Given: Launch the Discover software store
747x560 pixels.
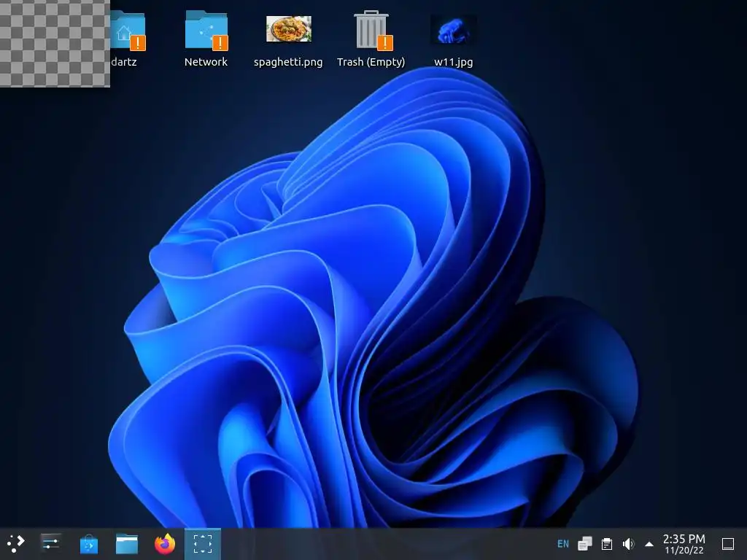Looking at the screenshot, I should (88, 543).
